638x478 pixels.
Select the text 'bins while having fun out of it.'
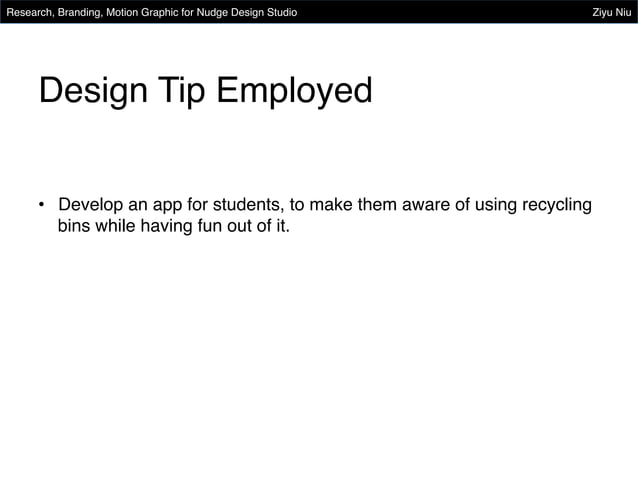click(174, 226)
